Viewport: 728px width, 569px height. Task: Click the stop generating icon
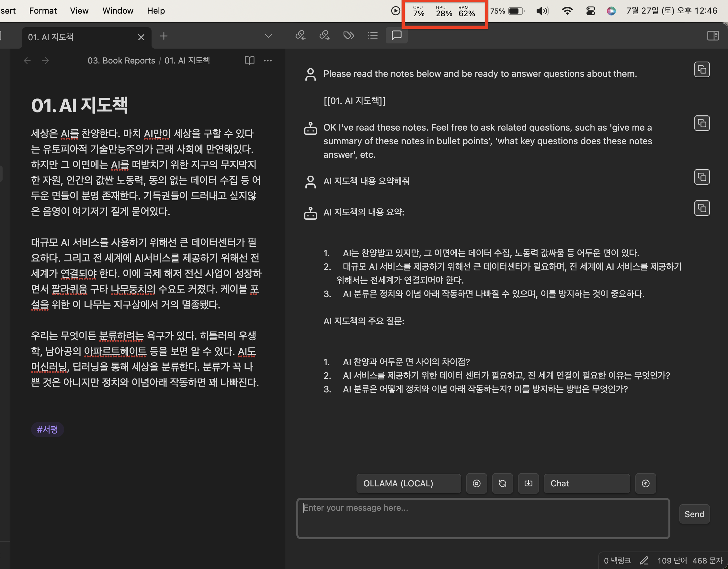(476, 483)
